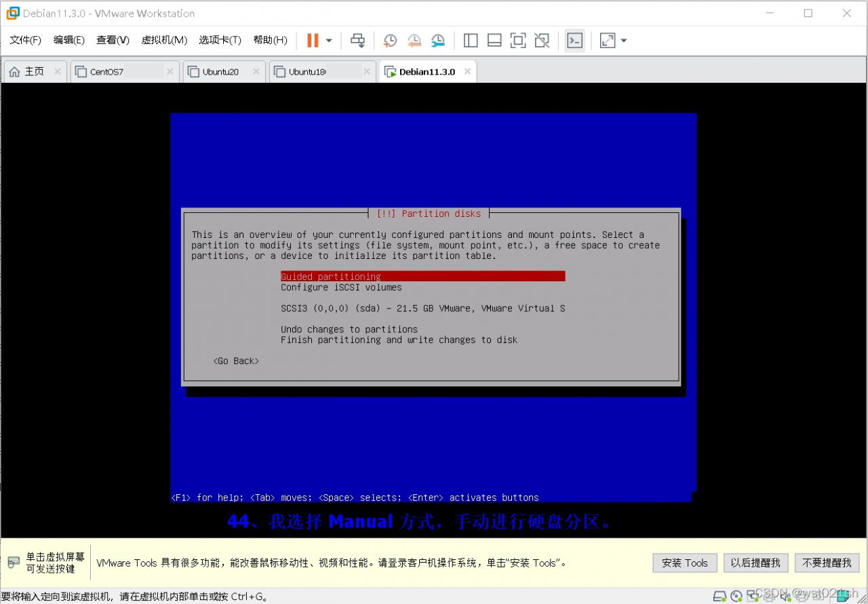Click the VMware Workstation title bar icon
Screen dimensions: 868x604
click(x=13, y=13)
